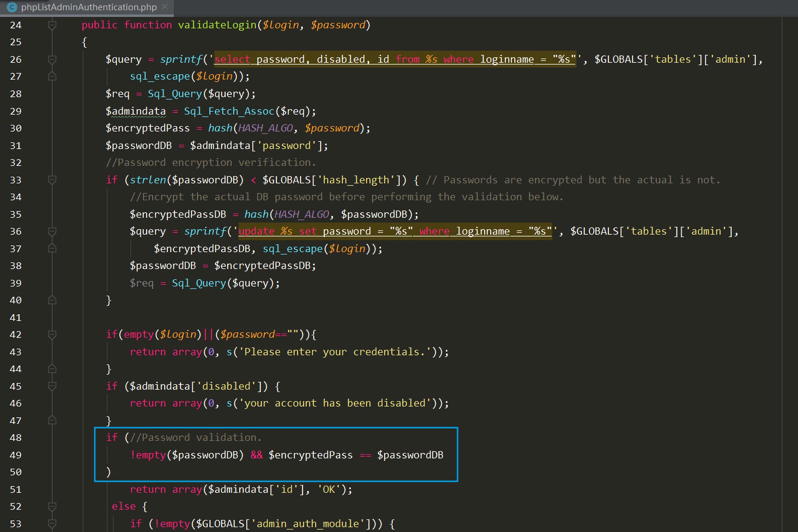Click line number 49 in the gutter
The width and height of the screenshot is (798, 532).
pos(16,455)
